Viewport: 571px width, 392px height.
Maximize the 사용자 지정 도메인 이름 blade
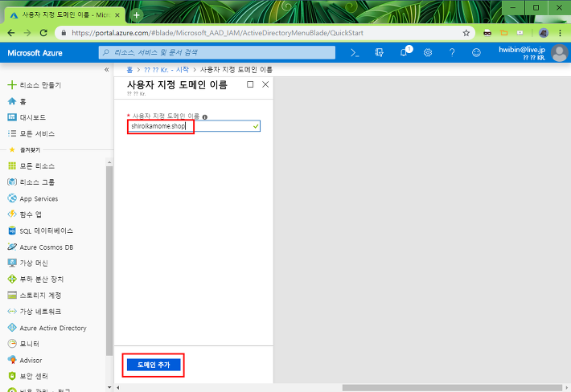point(250,84)
